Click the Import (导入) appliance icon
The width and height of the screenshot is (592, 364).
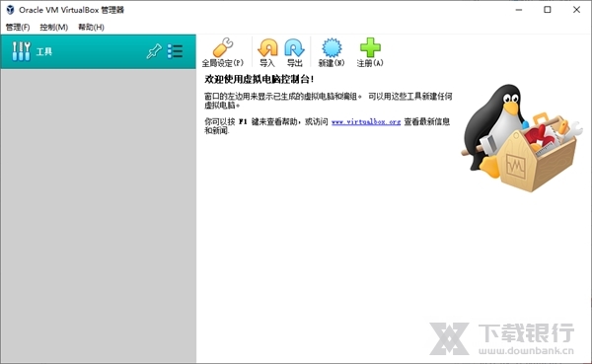[x=267, y=47]
